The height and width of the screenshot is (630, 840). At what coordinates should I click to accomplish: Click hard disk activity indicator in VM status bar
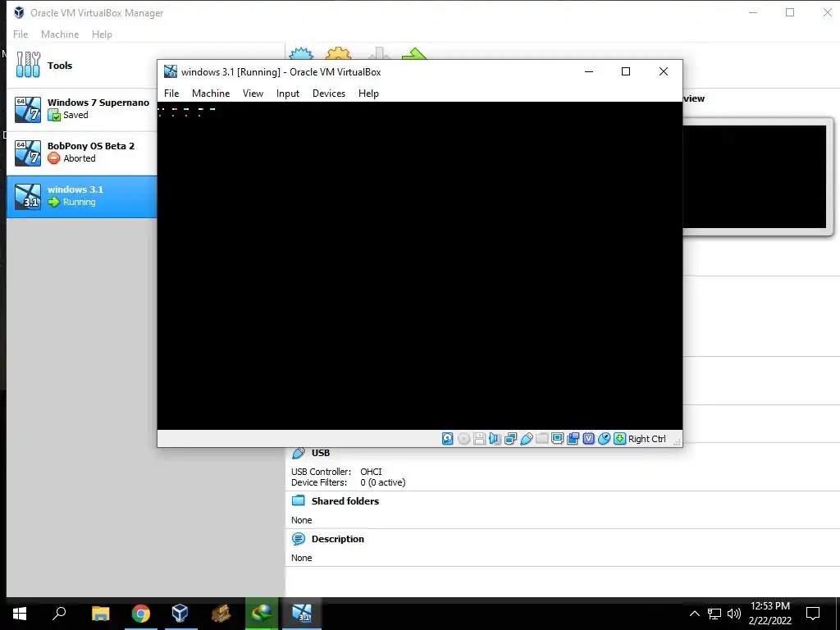coord(447,439)
